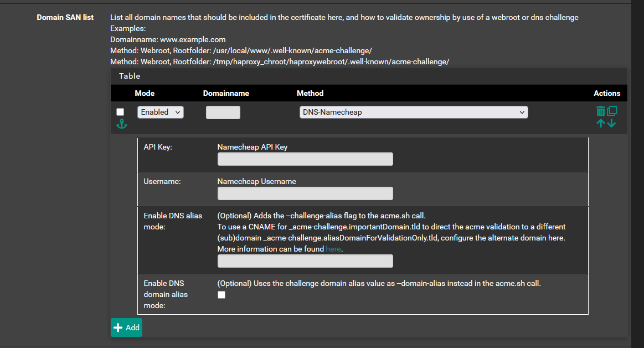
Task: Focus the Domainname input field
Action: point(223,111)
